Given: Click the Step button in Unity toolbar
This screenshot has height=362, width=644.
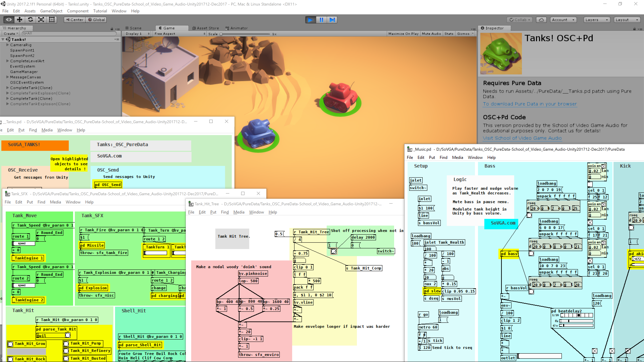Looking at the screenshot, I should click(x=332, y=19).
